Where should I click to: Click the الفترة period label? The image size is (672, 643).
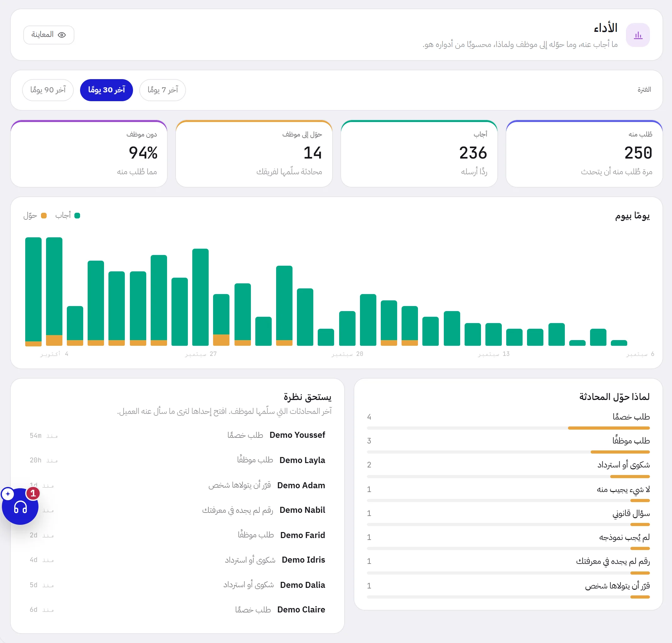pos(644,90)
